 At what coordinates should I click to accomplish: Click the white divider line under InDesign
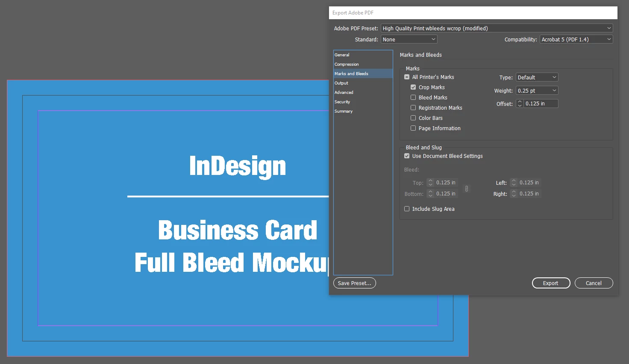pyautogui.click(x=228, y=196)
